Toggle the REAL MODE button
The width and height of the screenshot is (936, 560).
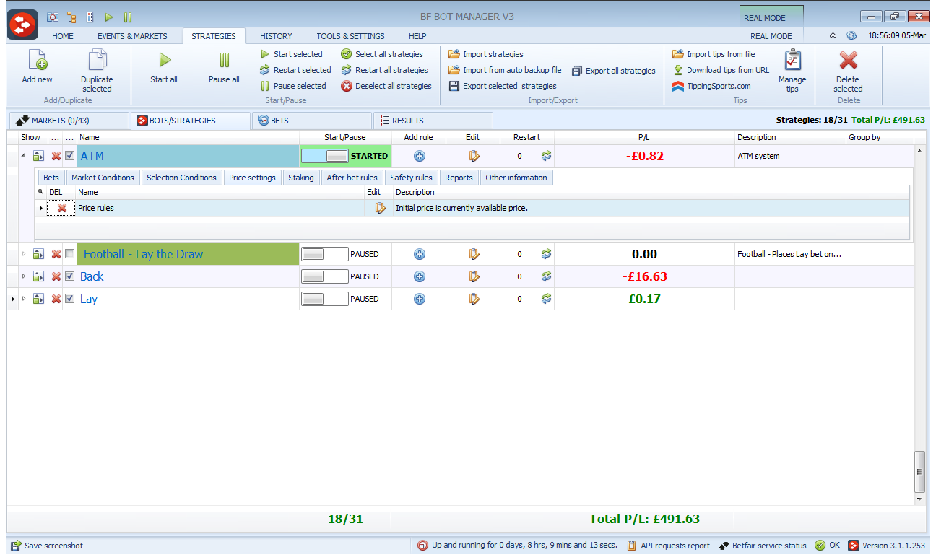click(x=771, y=19)
